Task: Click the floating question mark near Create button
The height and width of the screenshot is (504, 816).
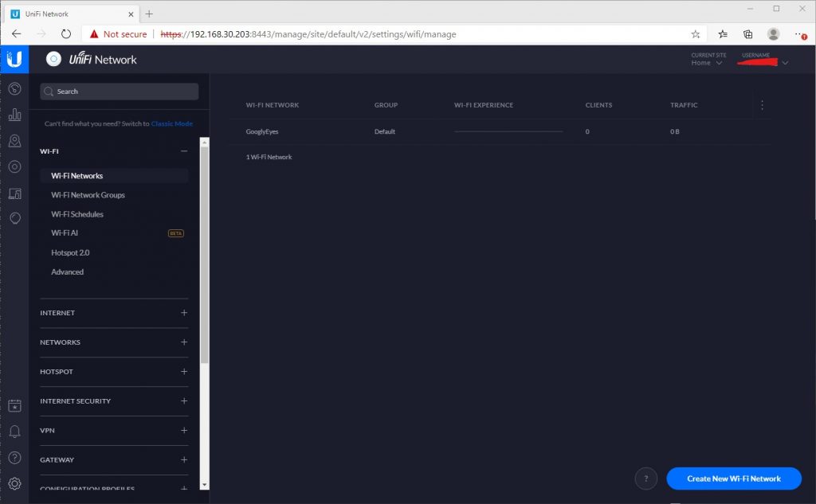Action: [x=646, y=478]
